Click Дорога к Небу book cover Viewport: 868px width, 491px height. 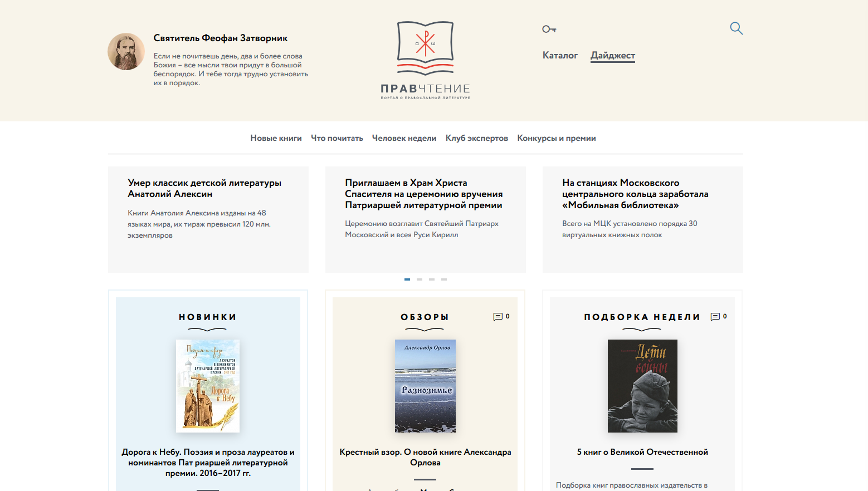pos(208,386)
